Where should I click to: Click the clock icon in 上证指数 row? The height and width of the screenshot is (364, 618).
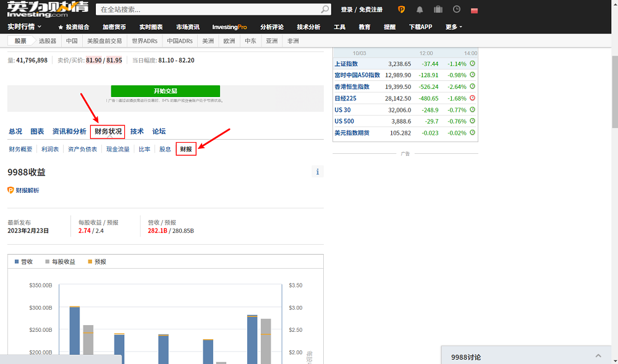pos(472,64)
